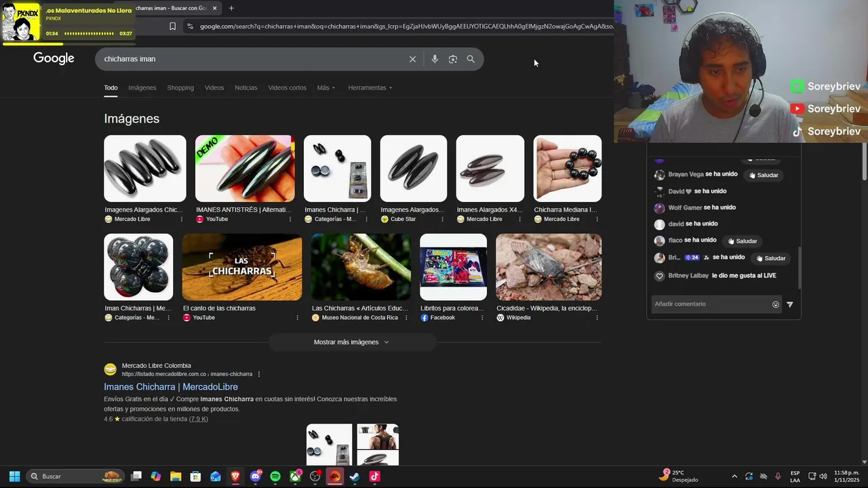Click the magnifier search submit icon
Viewport: 868px width, 488px height.
click(x=471, y=59)
